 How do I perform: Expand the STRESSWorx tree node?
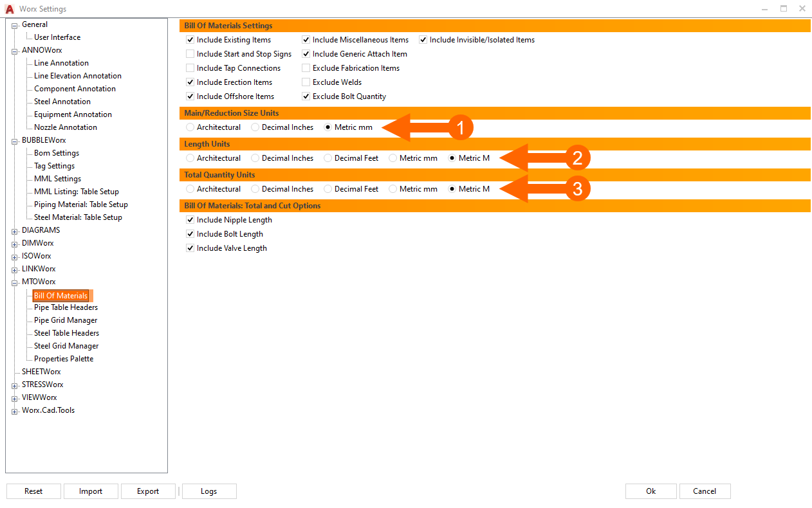15,386
